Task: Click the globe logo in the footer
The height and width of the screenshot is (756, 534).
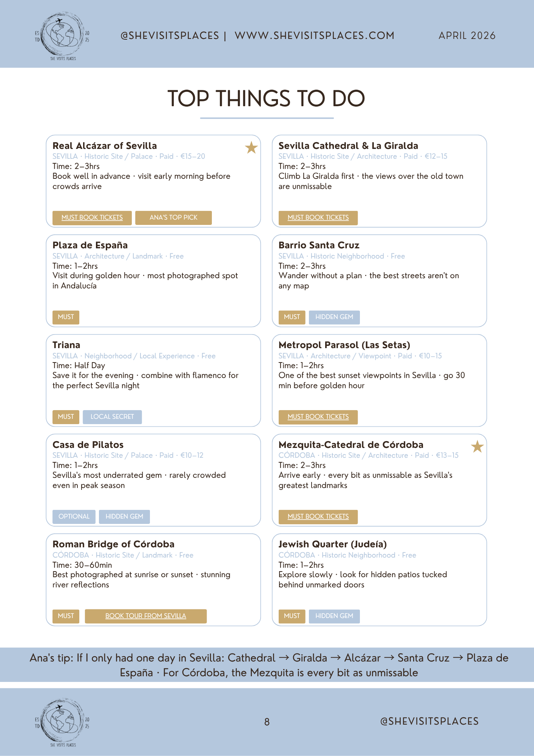Action: tap(62, 722)
